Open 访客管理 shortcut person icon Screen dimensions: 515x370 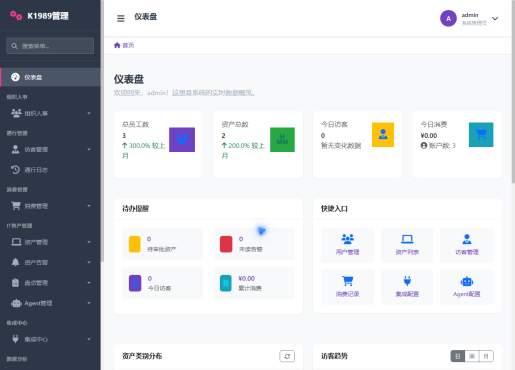click(467, 239)
